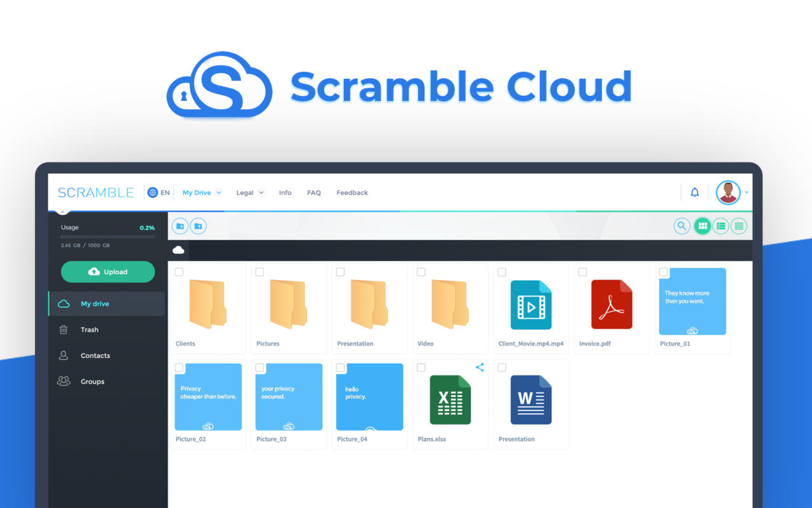Click the user avatar picture
Screen dimensions: 812x508
pyautogui.click(x=728, y=192)
